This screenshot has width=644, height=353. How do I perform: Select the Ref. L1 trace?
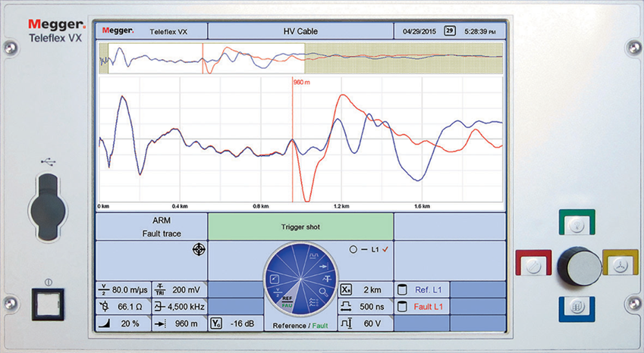(422, 290)
